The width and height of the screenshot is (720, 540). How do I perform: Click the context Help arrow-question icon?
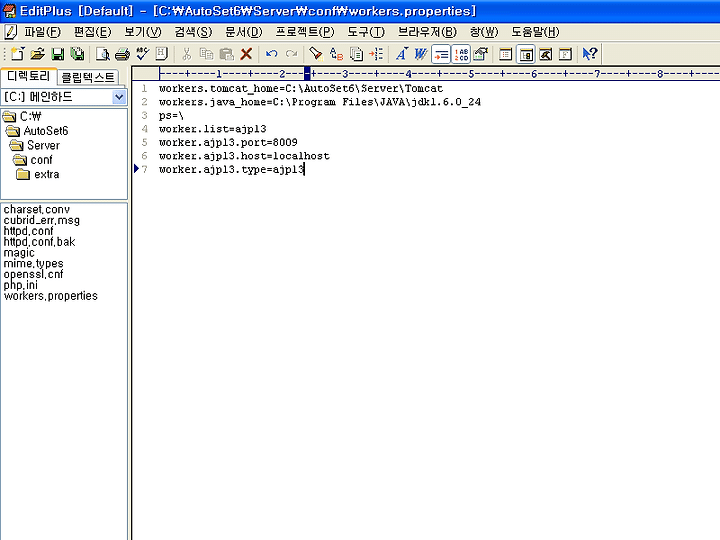click(x=590, y=54)
